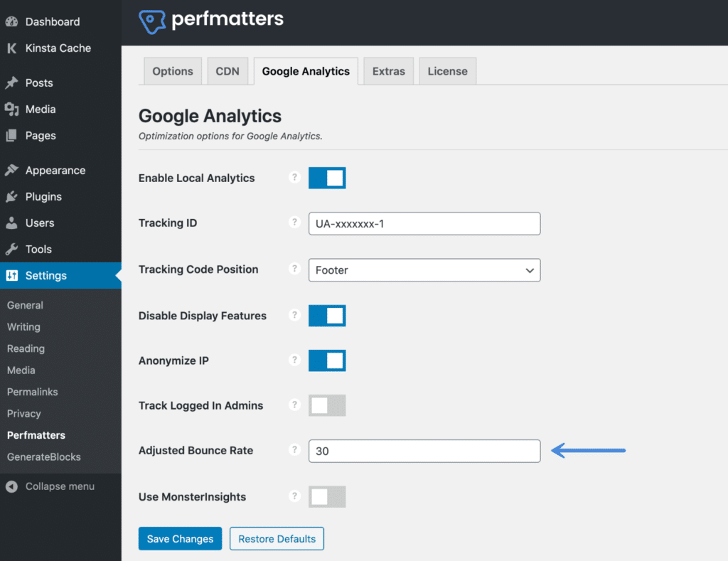Toggle Disable Display Features switch
The width and height of the screenshot is (728, 561).
pyautogui.click(x=327, y=316)
